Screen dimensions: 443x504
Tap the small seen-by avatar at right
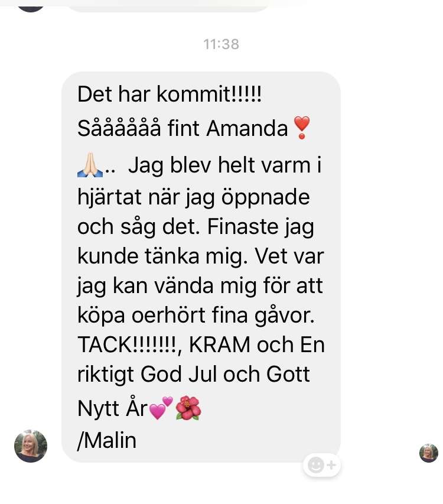click(x=429, y=453)
